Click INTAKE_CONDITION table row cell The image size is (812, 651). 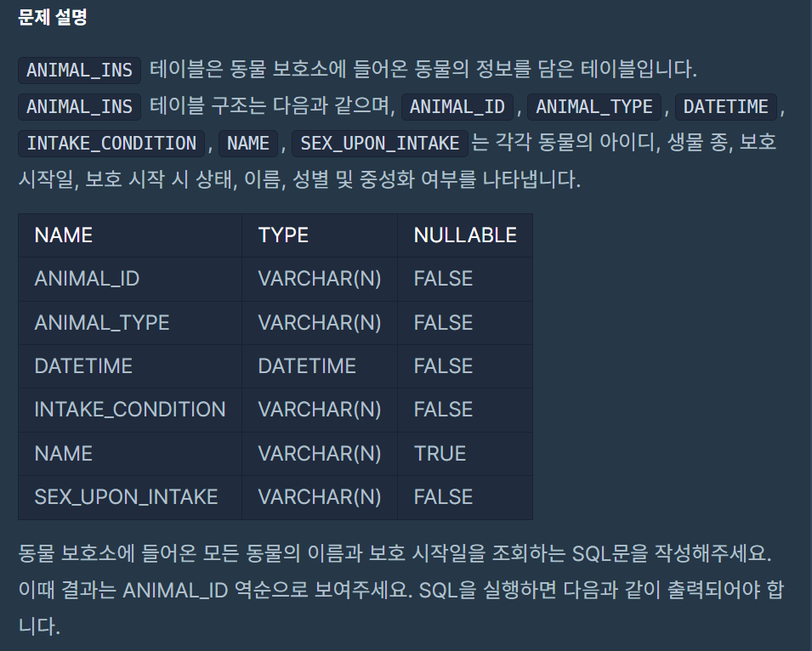pos(130,410)
